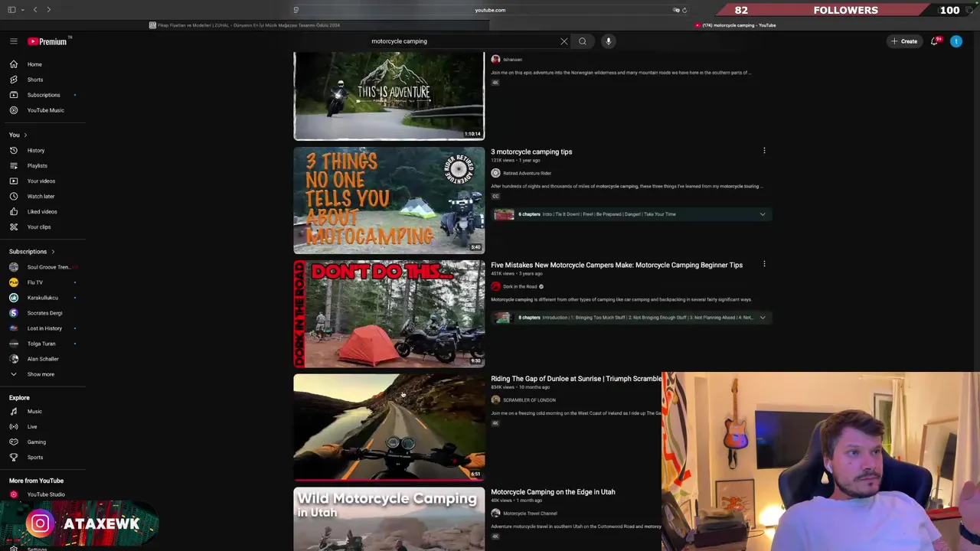
Task: Open Motorcycle Camping on the Edge title
Action: [x=553, y=492]
